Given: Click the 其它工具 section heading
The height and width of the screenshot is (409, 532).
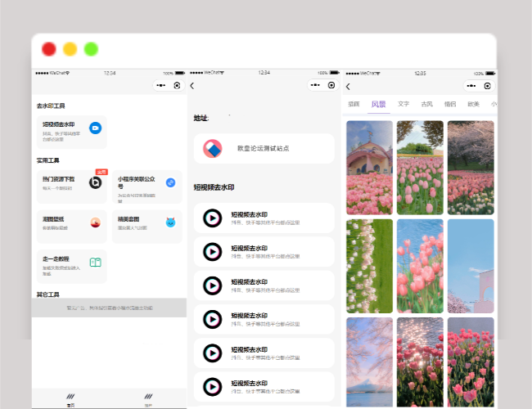Looking at the screenshot, I should click(47, 294).
